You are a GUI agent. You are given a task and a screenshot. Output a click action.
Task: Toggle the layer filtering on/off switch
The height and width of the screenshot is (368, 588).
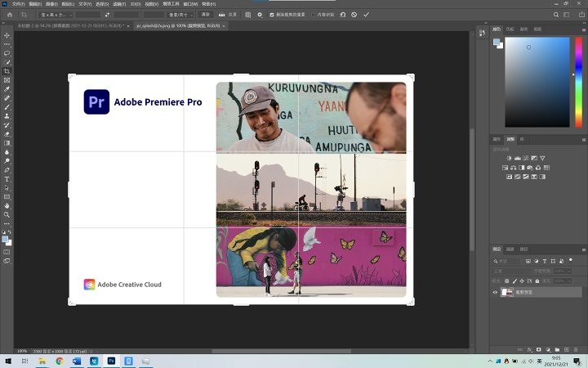[571, 259]
